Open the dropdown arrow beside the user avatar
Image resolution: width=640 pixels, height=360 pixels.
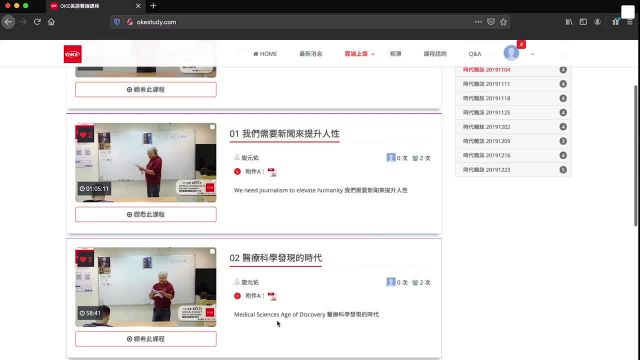coord(533,54)
